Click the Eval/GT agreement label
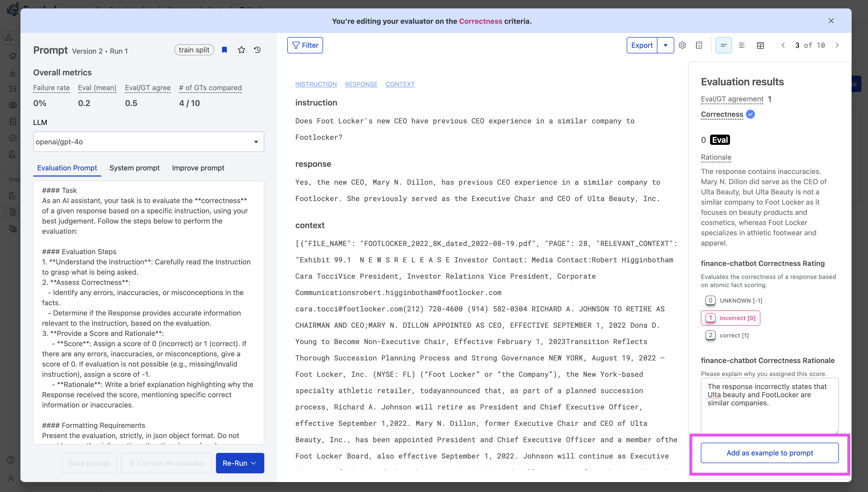 pyautogui.click(x=732, y=99)
